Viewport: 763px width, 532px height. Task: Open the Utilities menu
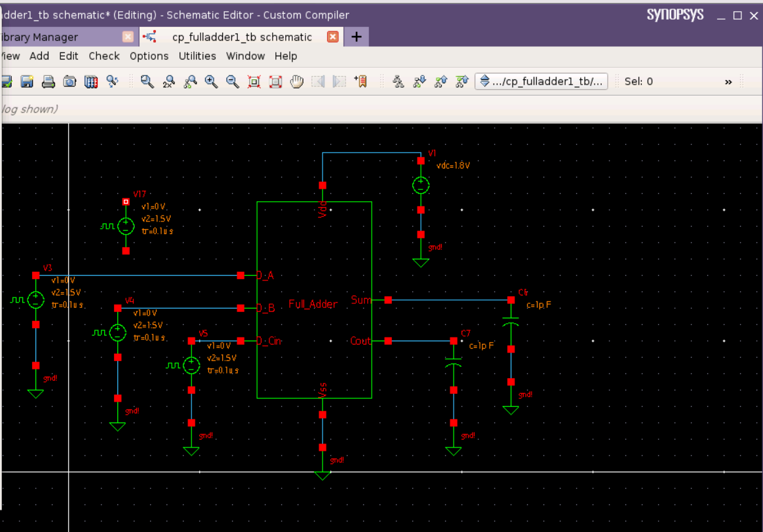tap(197, 56)
